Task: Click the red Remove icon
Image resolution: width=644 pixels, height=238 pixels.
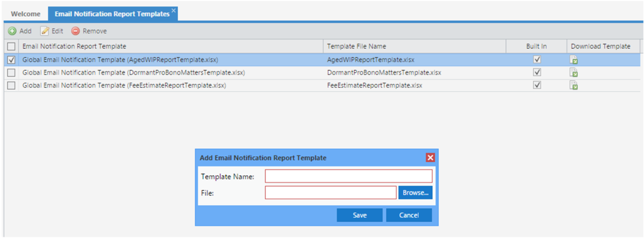Action: (x=76, y=31)
